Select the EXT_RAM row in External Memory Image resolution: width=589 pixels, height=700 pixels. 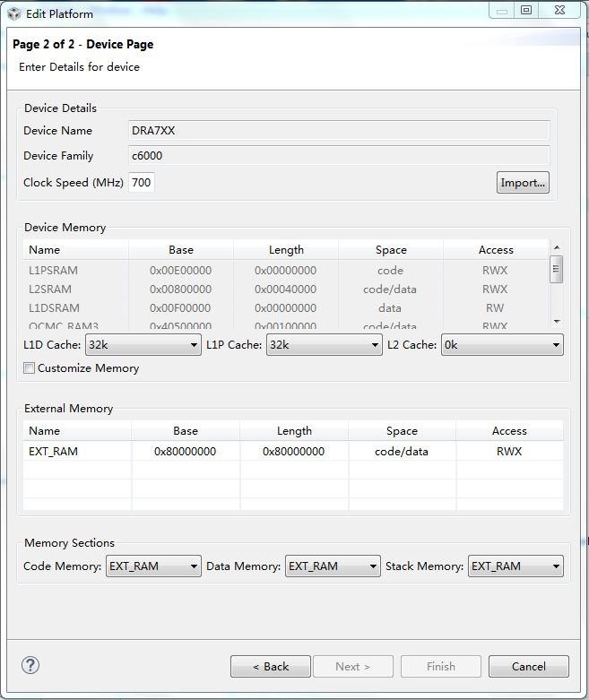coord(293,451)
